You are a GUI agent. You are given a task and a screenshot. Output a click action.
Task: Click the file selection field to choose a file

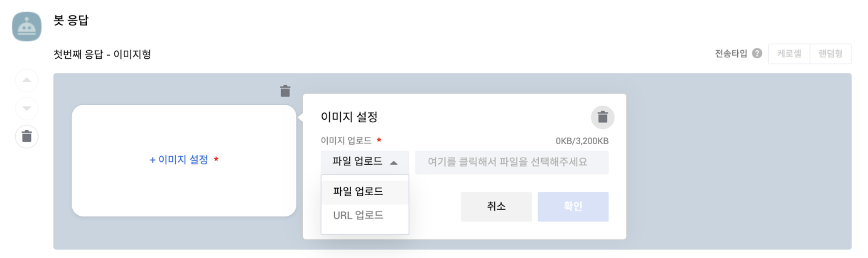511,162
